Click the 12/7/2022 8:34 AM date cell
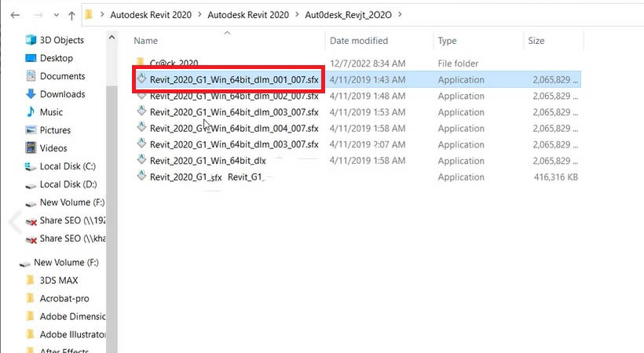Screen dimensions: 644x353 [x=368, y=64]
